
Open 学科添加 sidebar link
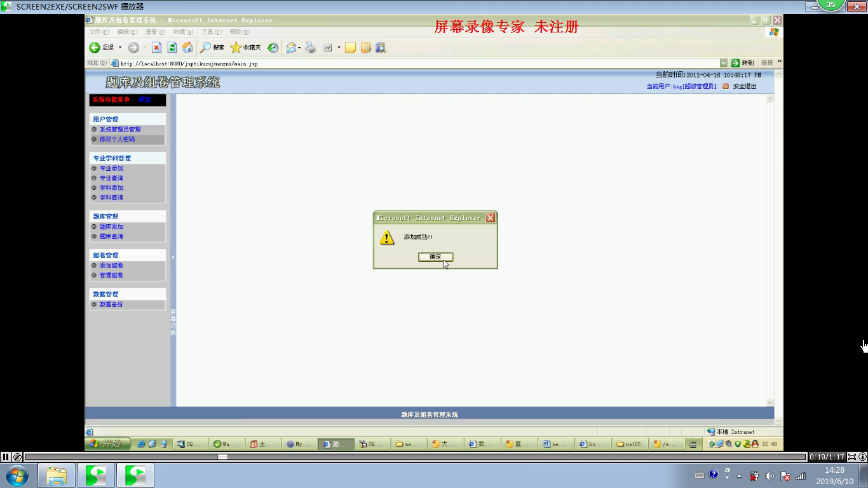coord(111,188)
